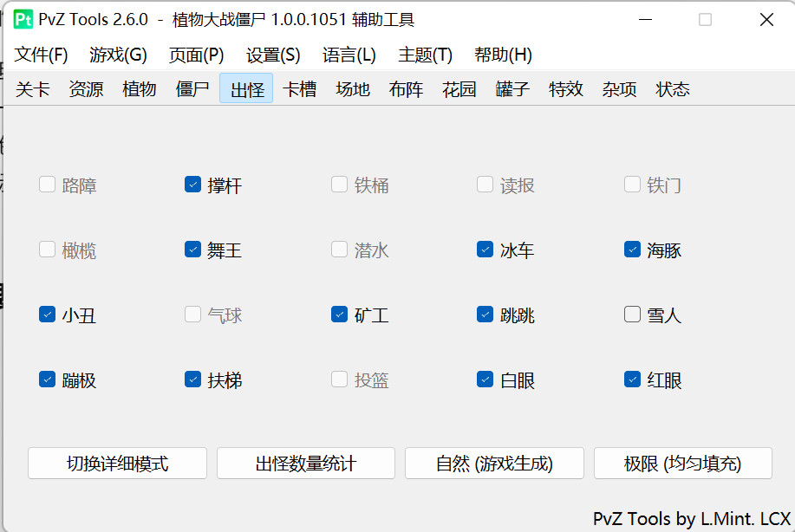Open the 游戏(G) menu

point(118,55)
